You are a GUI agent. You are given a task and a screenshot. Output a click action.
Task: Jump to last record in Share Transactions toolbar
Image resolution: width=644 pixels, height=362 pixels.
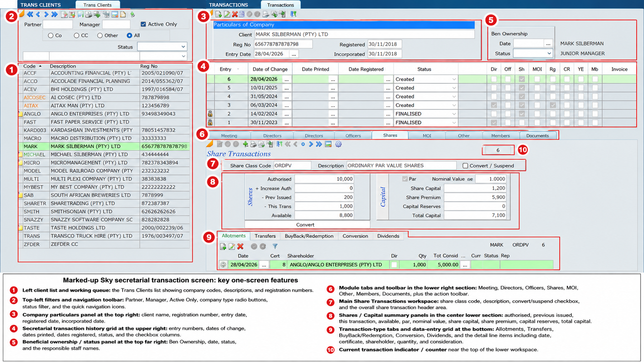(x=319, y=144)
